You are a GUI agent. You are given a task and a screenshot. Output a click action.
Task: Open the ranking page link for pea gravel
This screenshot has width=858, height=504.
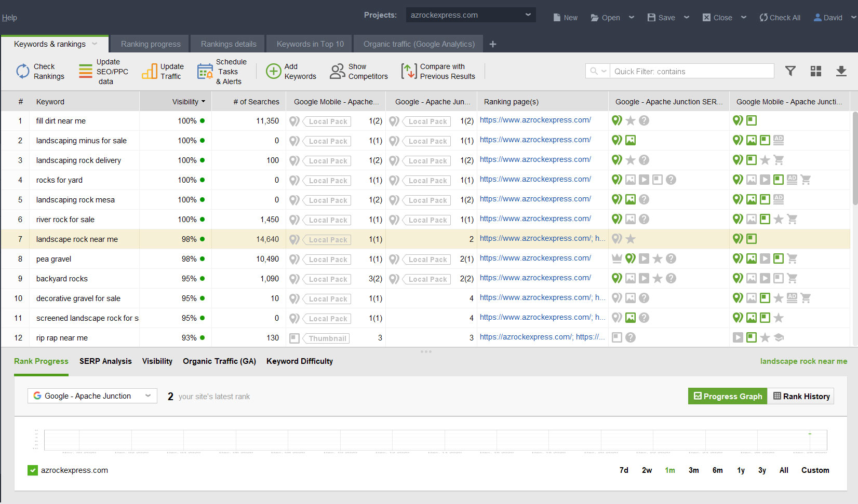tap(535, 258)
